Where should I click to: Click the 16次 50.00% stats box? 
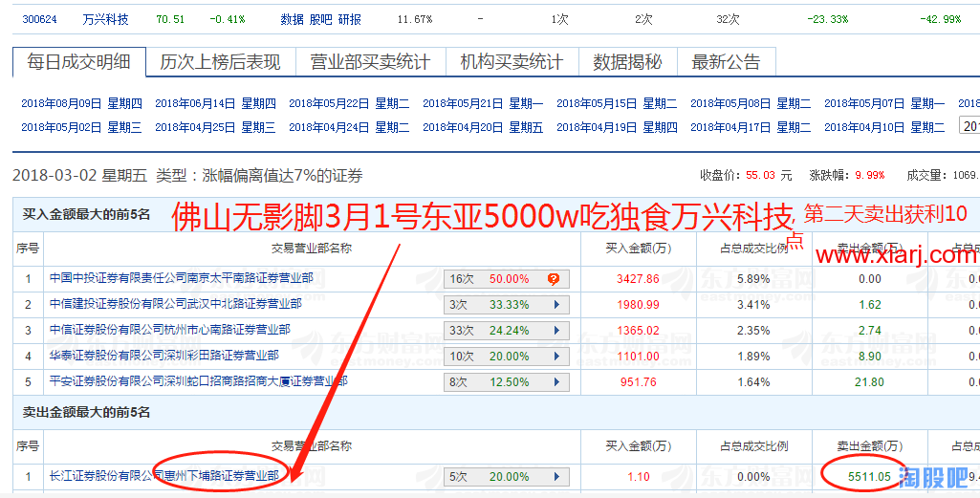[506, 279]
